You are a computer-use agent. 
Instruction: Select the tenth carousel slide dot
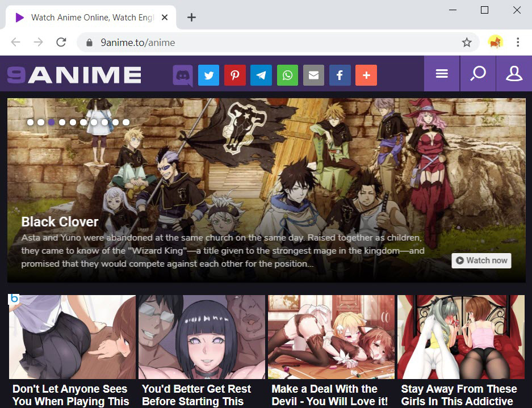[126, 122]
